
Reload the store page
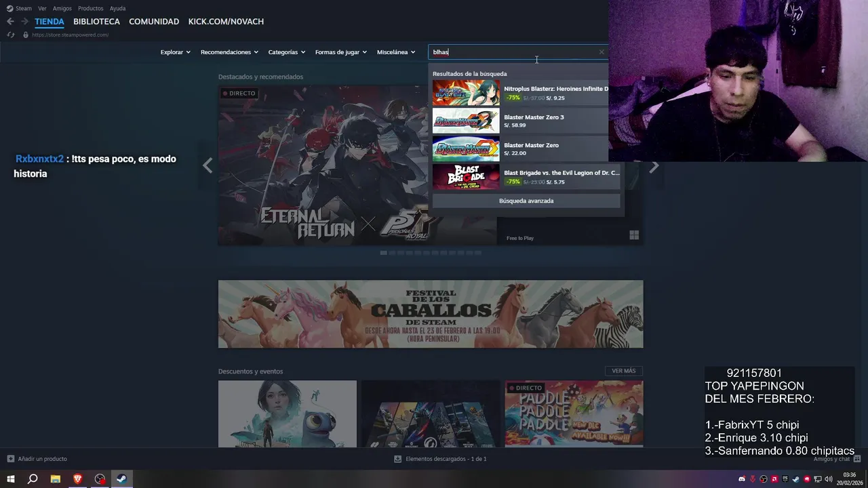pyautogui.click(x=10, y=35)
